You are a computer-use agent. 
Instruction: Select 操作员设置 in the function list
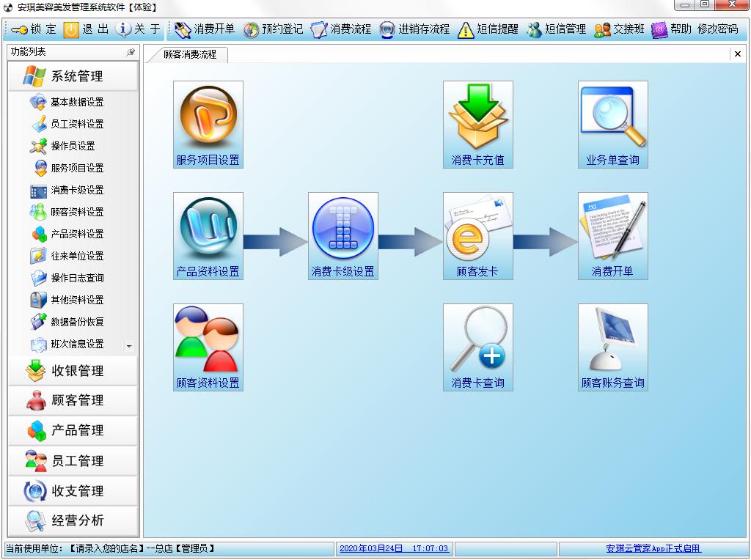pos(62,146)
